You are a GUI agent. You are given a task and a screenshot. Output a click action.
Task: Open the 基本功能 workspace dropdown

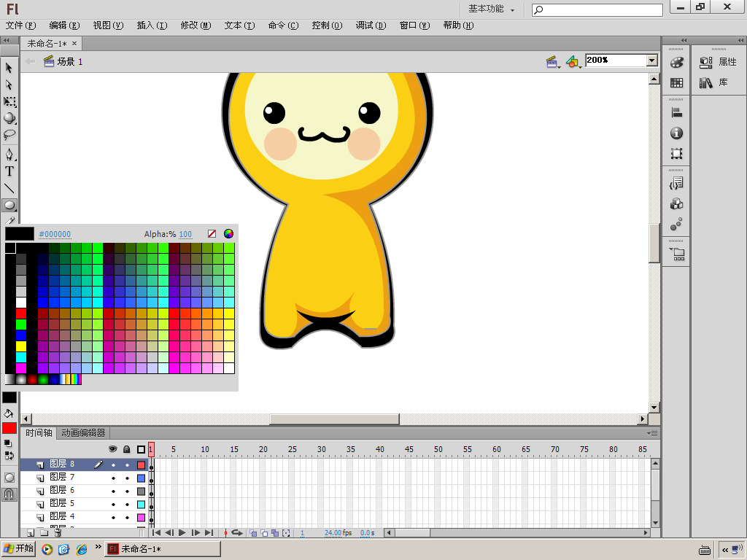point(491,9)
